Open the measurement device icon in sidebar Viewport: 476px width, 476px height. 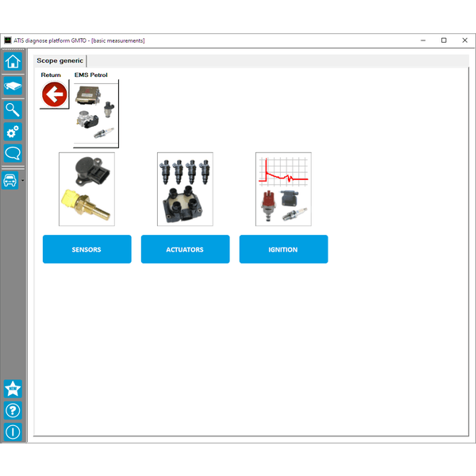(x=13, y=86)
